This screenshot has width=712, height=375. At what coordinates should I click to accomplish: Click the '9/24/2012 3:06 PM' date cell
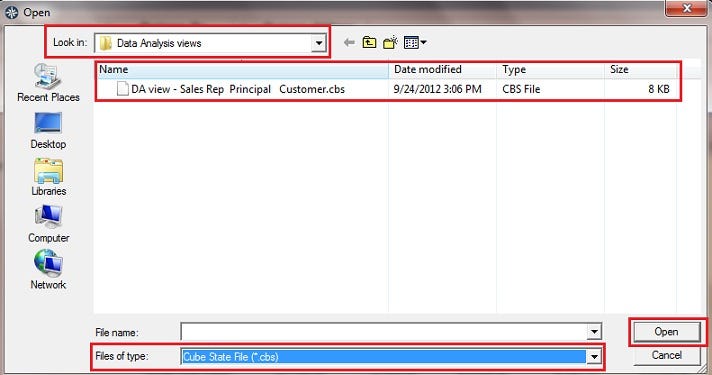(x=437, y=89)
